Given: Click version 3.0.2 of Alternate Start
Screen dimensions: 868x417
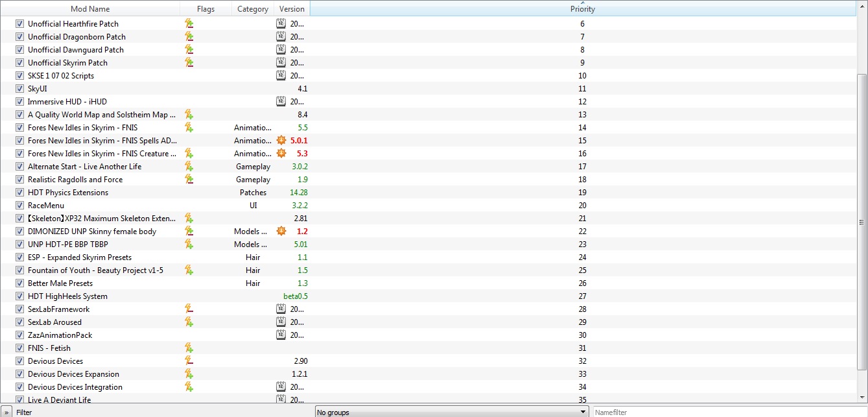Looking at the screenshot, I should pyautogui.click(x=299, y=166).
